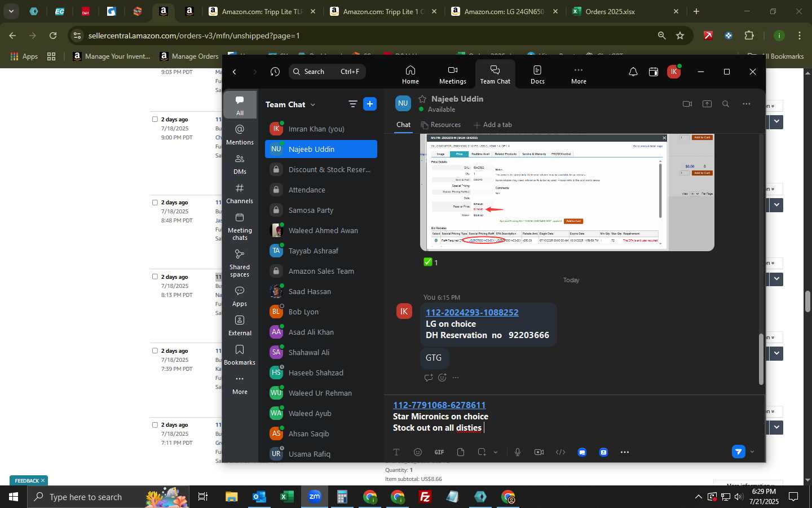This screenshot has width=812, height=508.
Task: Open chat list filter icon
Action: [x=353, y=104]
